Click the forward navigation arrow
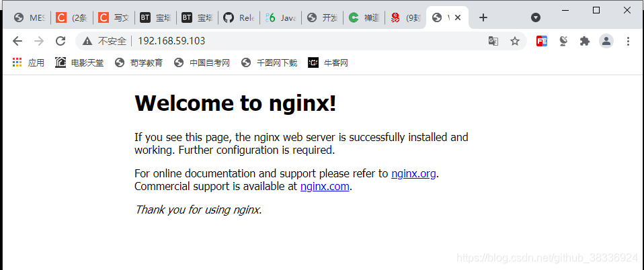The height and width of the screenshot is (270, 644). pyautogui.click(x=39, y=41)
